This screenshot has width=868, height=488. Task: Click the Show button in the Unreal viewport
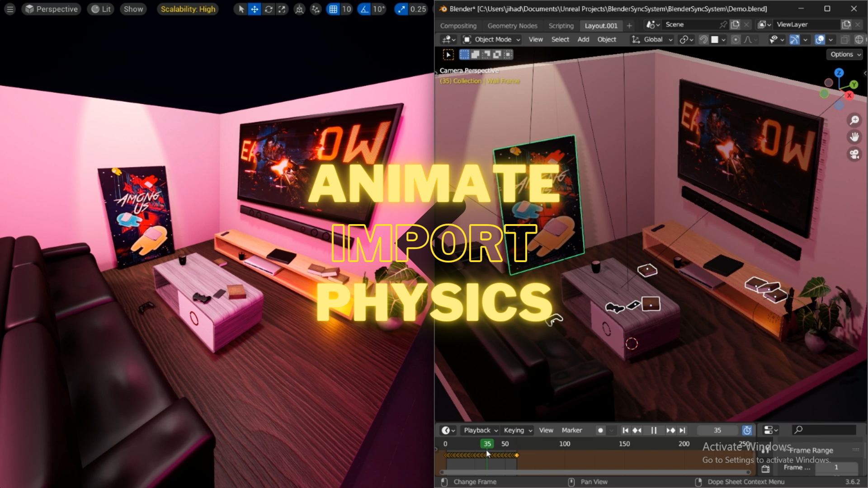pyautogui.click(x=133, y=9)
